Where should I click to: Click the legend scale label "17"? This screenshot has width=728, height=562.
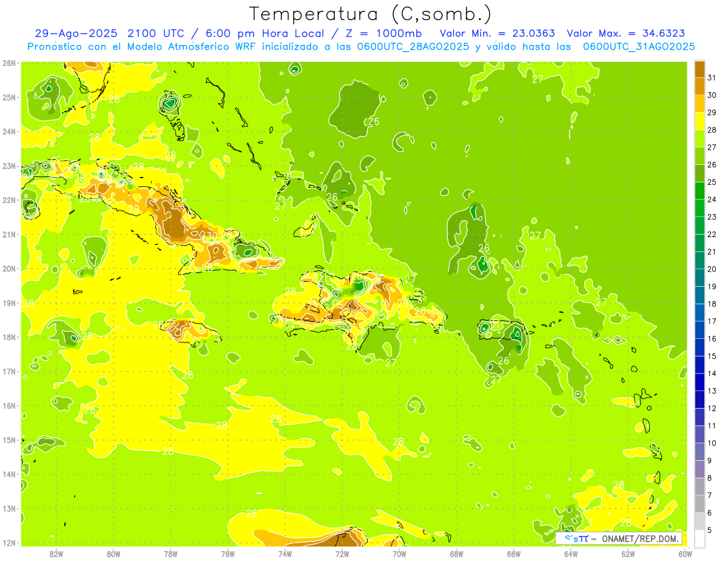tap(712, 321)
